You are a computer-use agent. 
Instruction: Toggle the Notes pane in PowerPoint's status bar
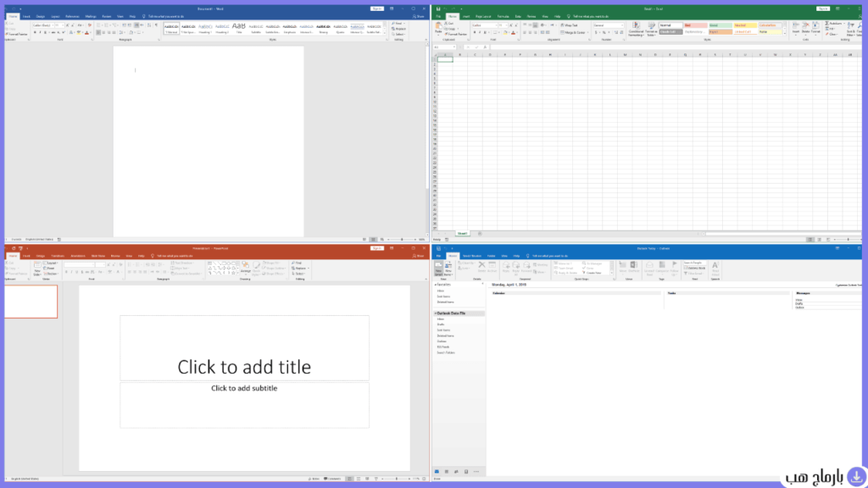[314, 479]
